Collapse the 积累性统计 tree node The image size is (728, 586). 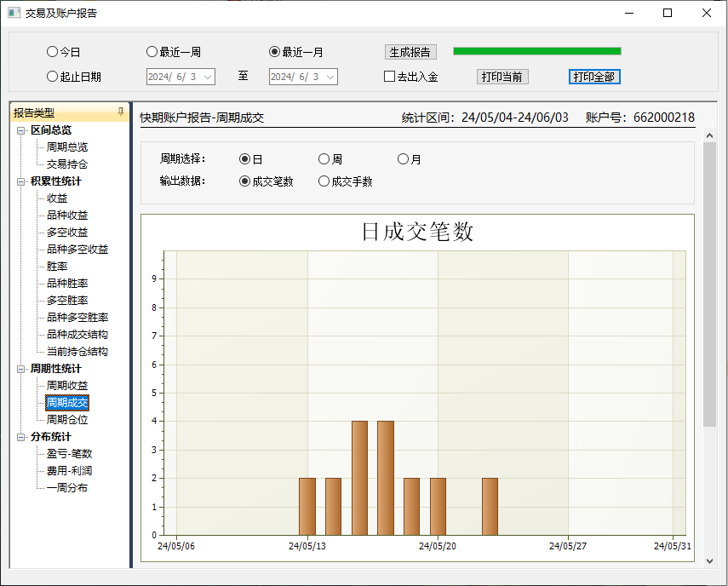pos(20,181)
